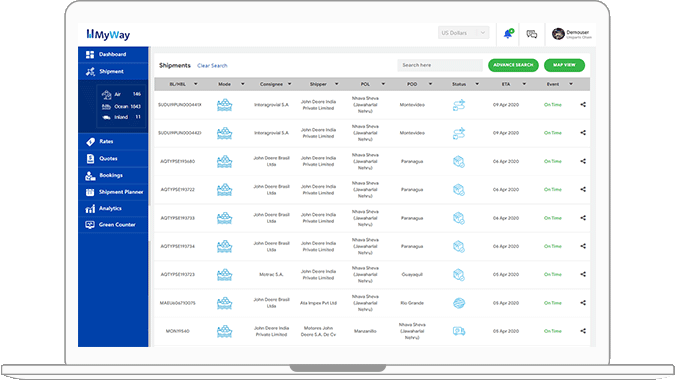Image resolution: width=675 pixels, height=380 pixels.
Task: Click the package status icon for AQTYPSE193680
Action: 459,161
